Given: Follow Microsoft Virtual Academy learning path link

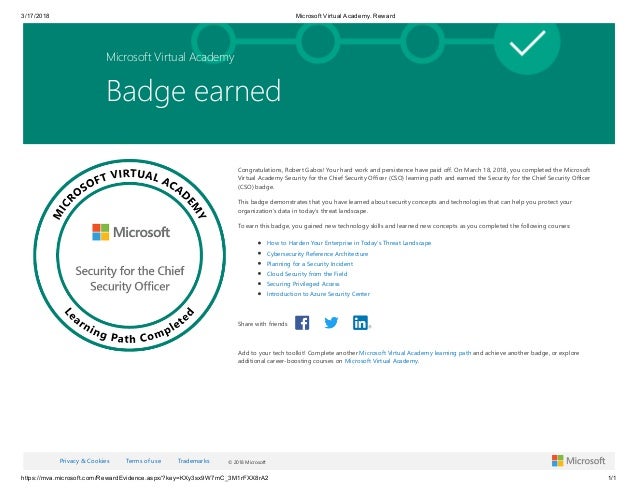Looking at the screenshot, I should click(x=415, y=353).
